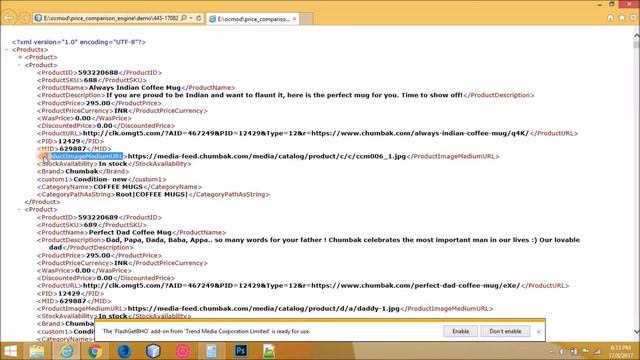Click the daddy-1.jpg image URL
Image resolution: width=640 pixels, height=360 pixels.
tap(264, 309)
